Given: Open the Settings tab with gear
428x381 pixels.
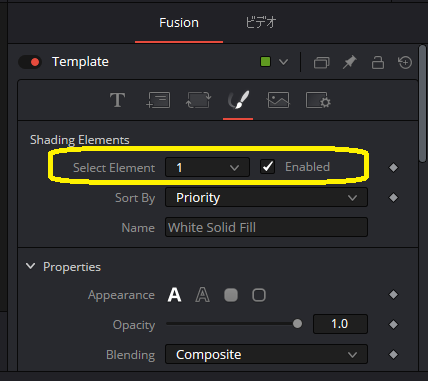Looking at the screenshot, I should pos(318,100).
